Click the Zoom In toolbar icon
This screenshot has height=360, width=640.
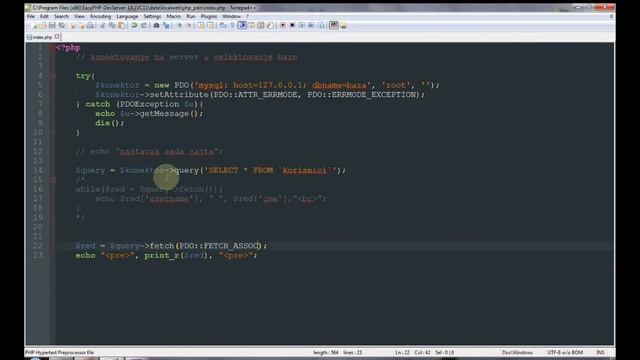pos(179,25)
